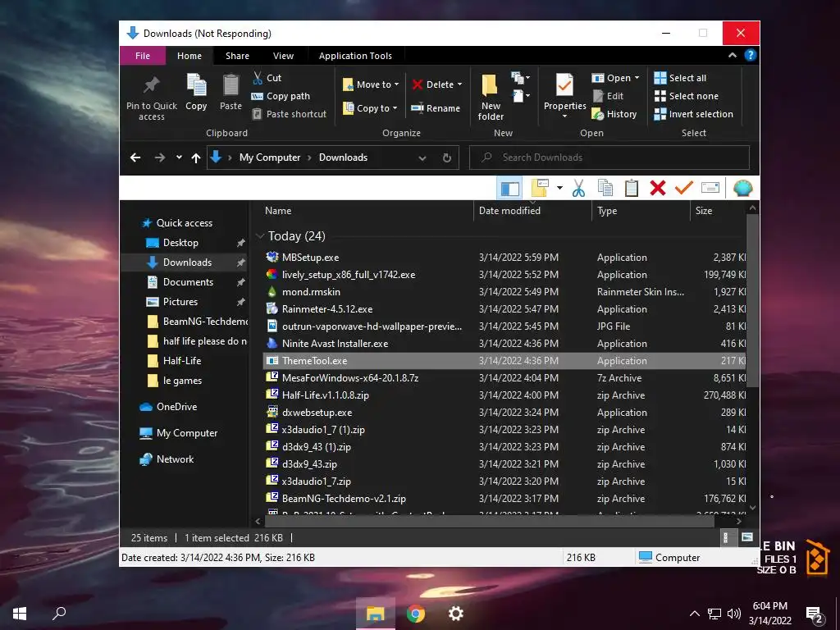This screenshot has width=840, height=630.
Task: Open the recent locations dropdown arrow
Action: pos(179,157)
